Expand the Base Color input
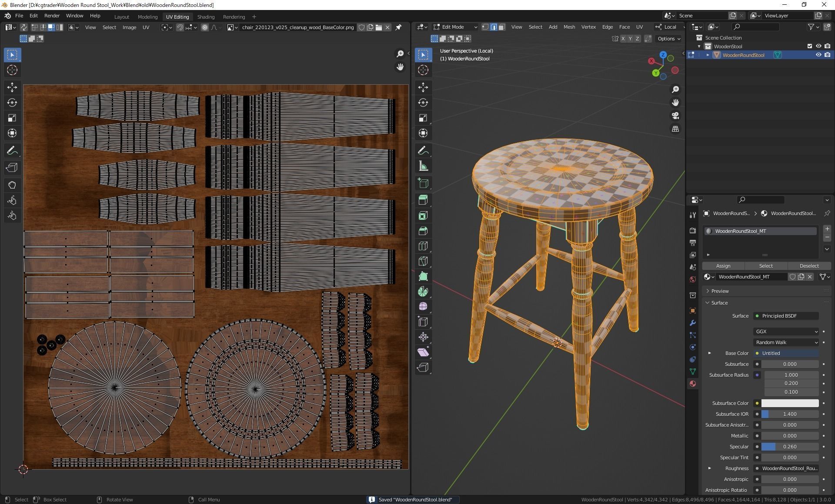Screen dimensions: 835x504 [710, 353]
